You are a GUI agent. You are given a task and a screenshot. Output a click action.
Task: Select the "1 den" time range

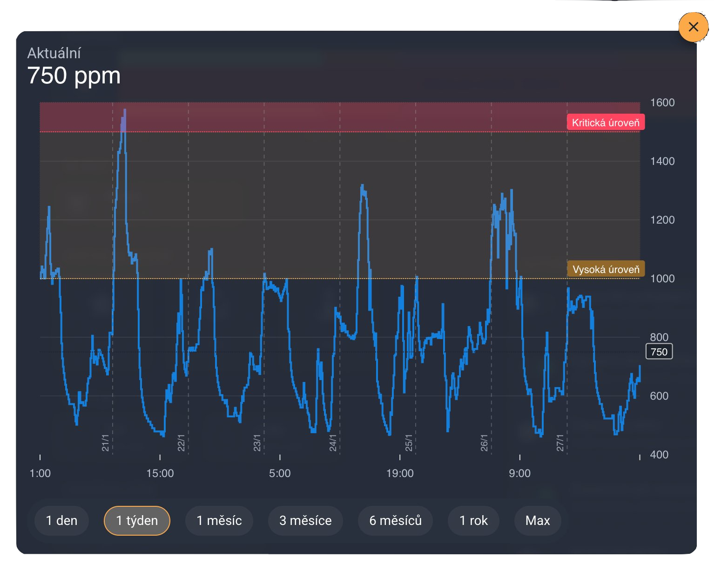tap(61, 521)
